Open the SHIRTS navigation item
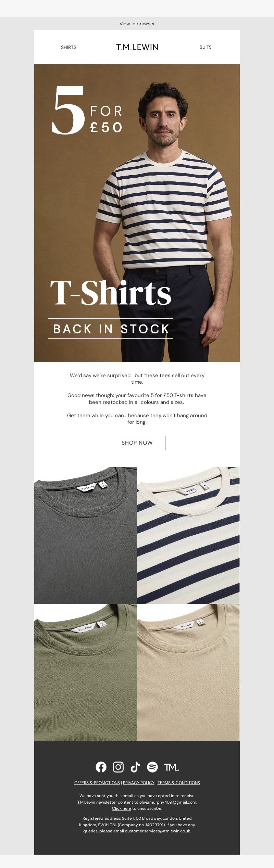This screenshot has width=274, height=868. tap(68, 47)
